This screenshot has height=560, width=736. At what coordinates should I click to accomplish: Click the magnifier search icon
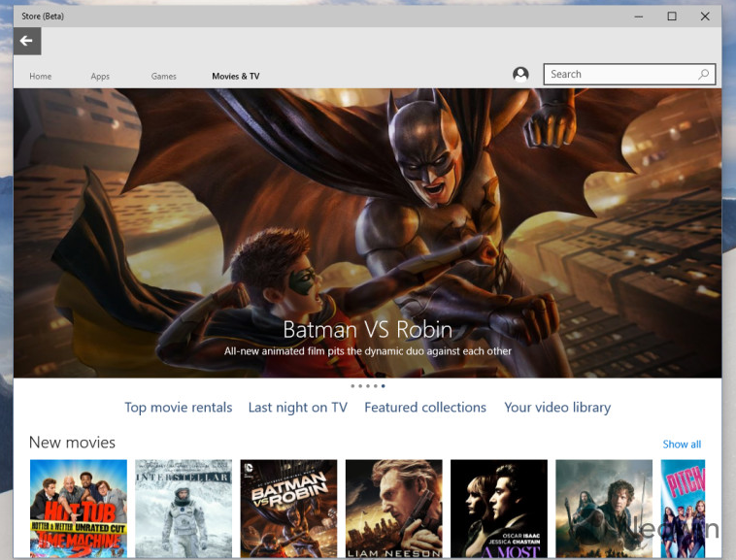703,74
